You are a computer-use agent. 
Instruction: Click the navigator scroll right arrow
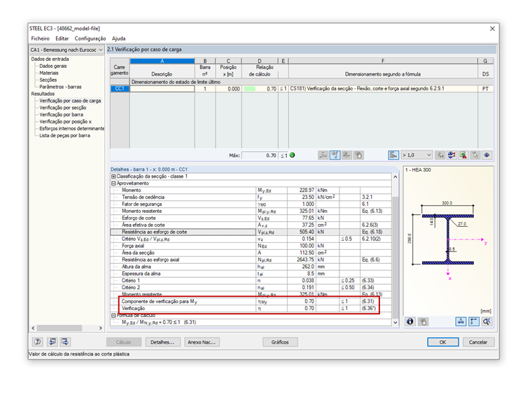[x=100, y=328]
